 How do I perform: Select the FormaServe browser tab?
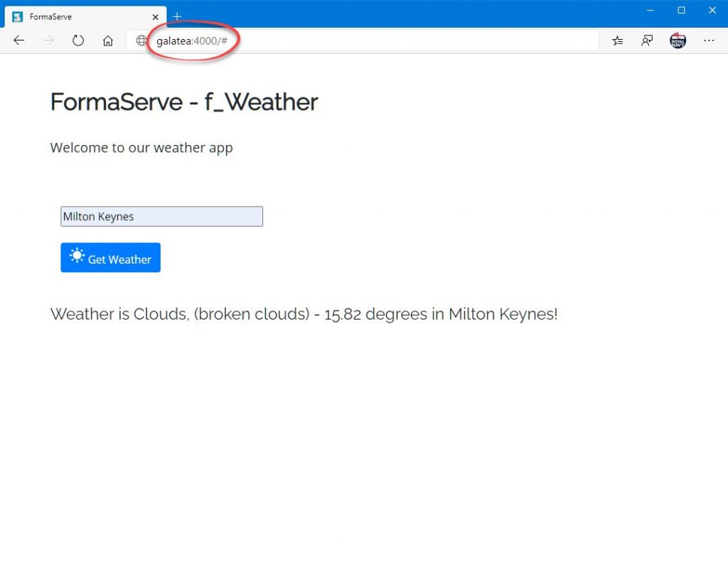click(x=78, y=16)
